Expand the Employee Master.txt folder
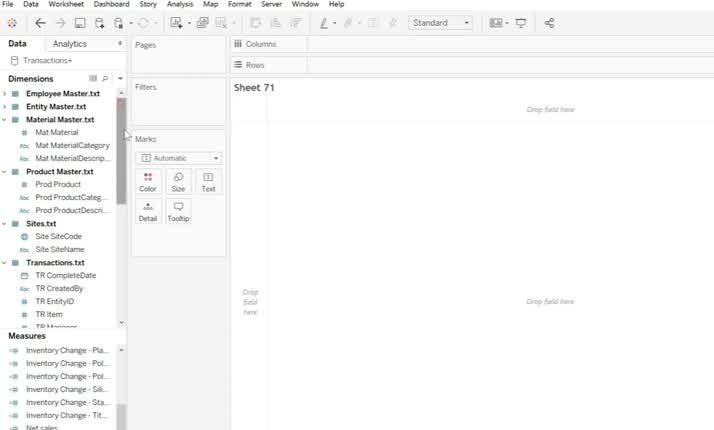This screenshot has height=430, width=714. 5,93
